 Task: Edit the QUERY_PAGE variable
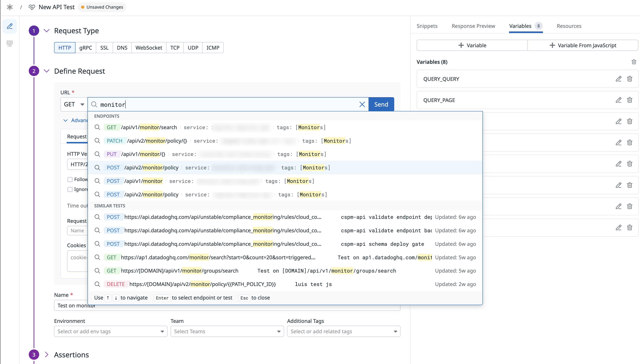(x=618, y=100)
